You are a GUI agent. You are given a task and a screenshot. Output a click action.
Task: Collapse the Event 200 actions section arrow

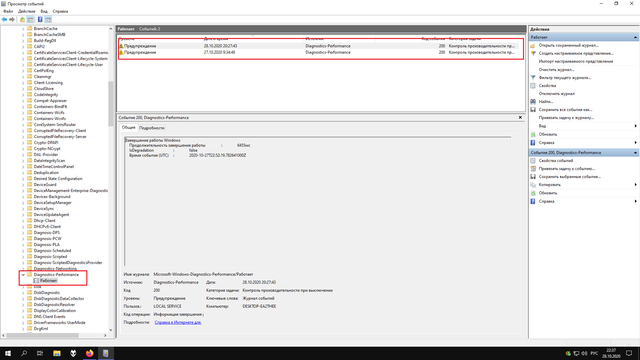coord(635,153)
